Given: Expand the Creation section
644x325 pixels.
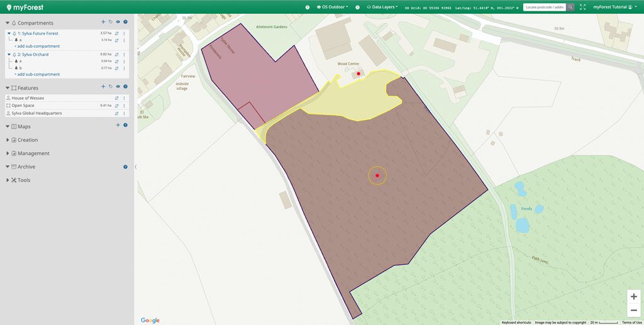Looking at the screenshot, I should pyautogui.click(x=28, y=140).
